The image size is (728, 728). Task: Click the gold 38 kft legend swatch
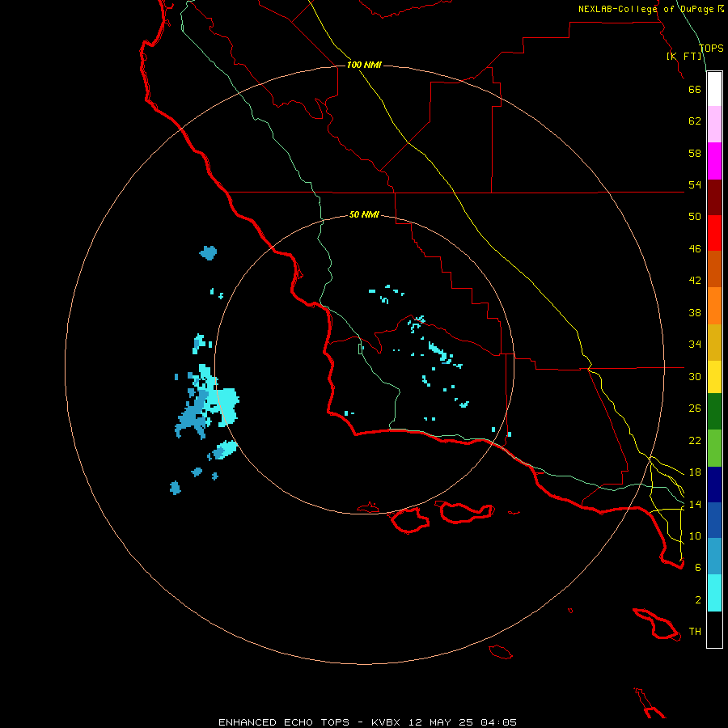pos(714,342)
